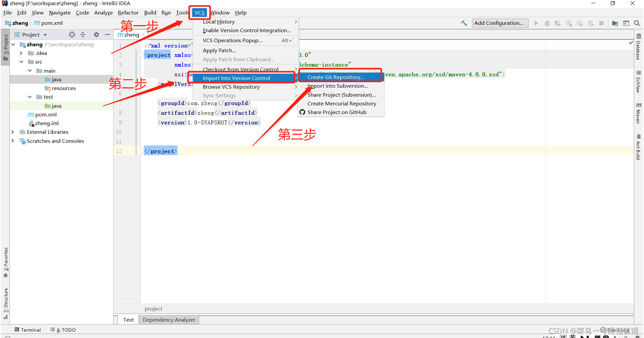Select Share Project (Subversion)... item
Image resolution: width=644 pixels, height=338 pixels.
(x=341, y=95)
